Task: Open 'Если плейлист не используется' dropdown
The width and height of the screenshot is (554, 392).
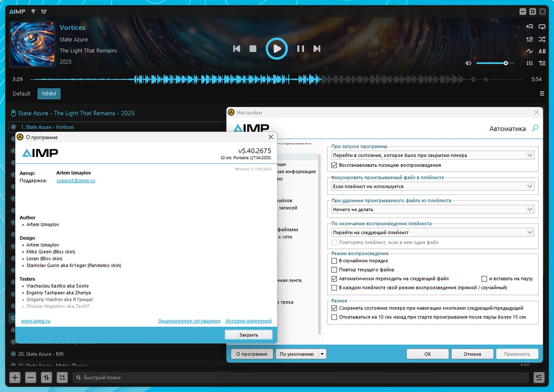Action: 433,187
